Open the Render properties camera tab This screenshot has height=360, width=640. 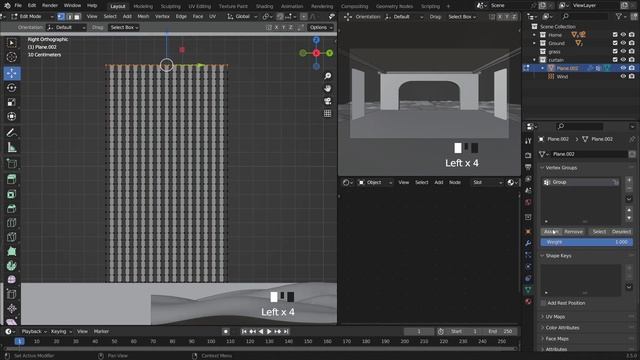528,155
